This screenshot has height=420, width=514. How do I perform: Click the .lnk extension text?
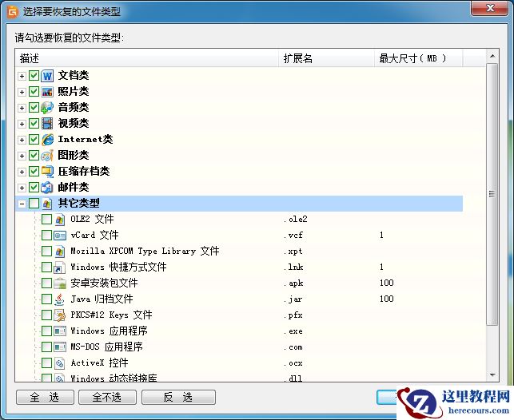[x=293, y=267]
